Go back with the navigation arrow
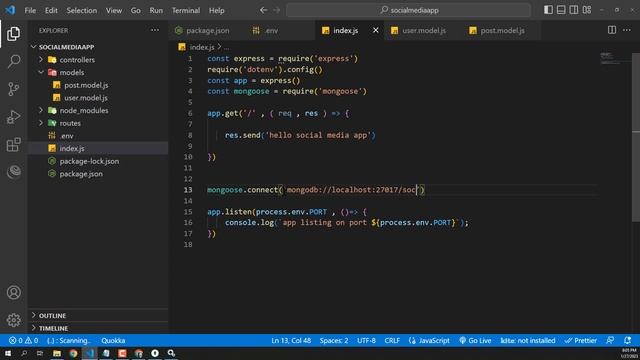The width and height of the screenshot is (640, 360). coord(264,10)
